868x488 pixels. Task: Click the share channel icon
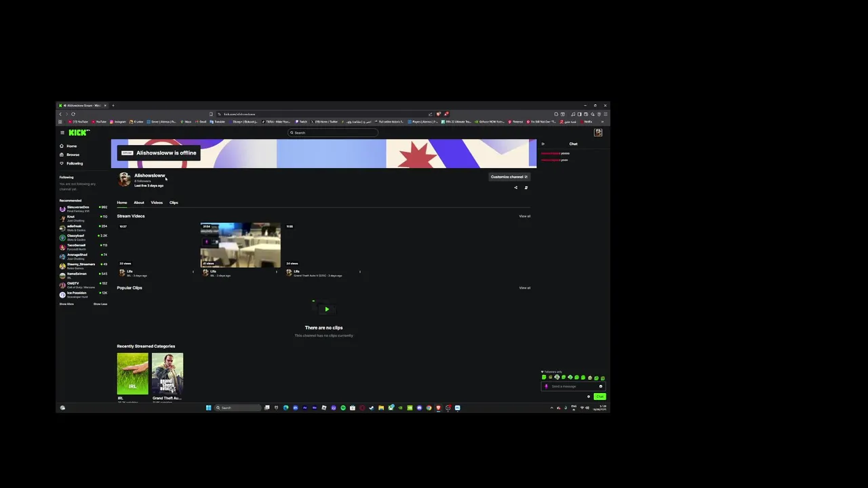coord(515,188)
